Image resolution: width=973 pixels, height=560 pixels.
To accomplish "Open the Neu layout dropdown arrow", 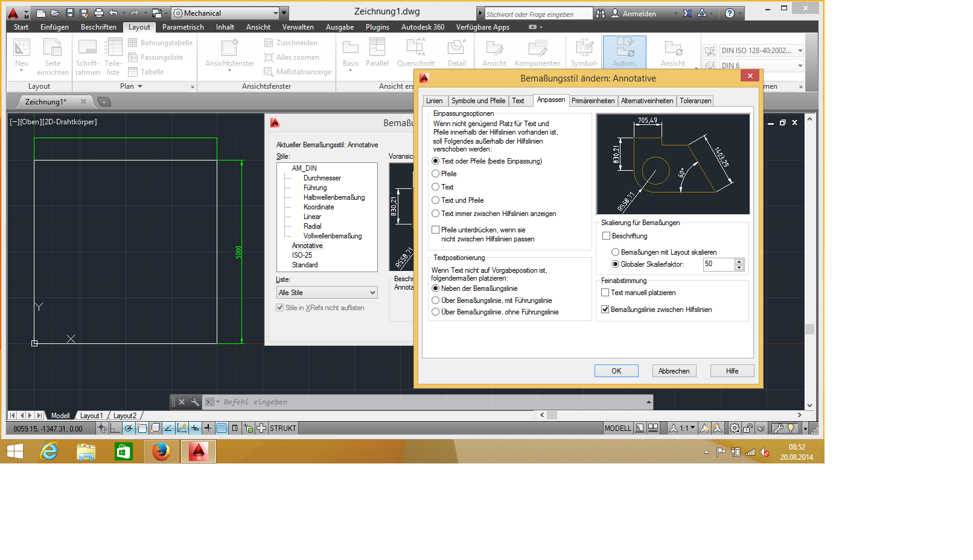I will pos(21,71).
